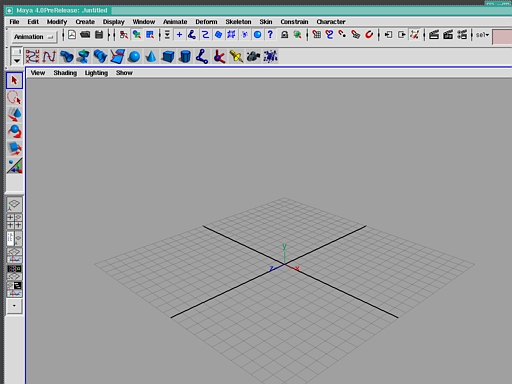Create a cylinder from the shelf
The width and height of the screenshot is (512, 384).
pyautogui.click(x=185, y=56)
